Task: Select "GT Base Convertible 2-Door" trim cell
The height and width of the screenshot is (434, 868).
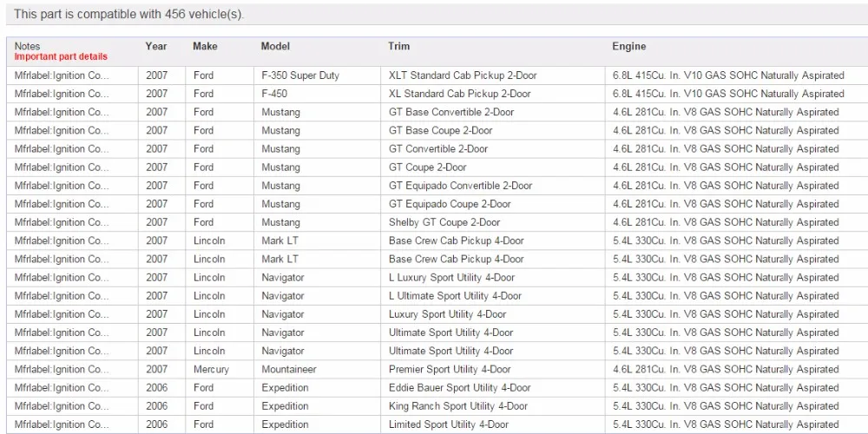Action: pos(451,112)
